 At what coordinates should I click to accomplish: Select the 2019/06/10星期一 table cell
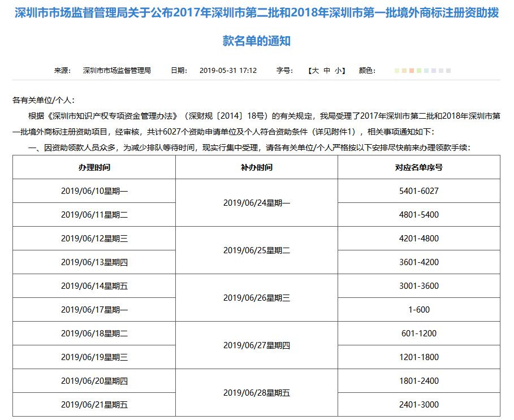tap(94, 191)
